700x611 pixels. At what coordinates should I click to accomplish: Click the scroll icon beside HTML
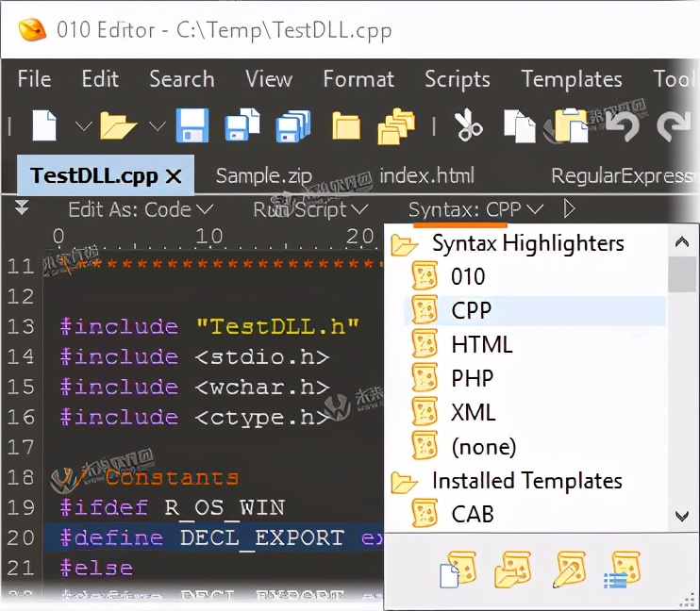(x=424, y=343)
